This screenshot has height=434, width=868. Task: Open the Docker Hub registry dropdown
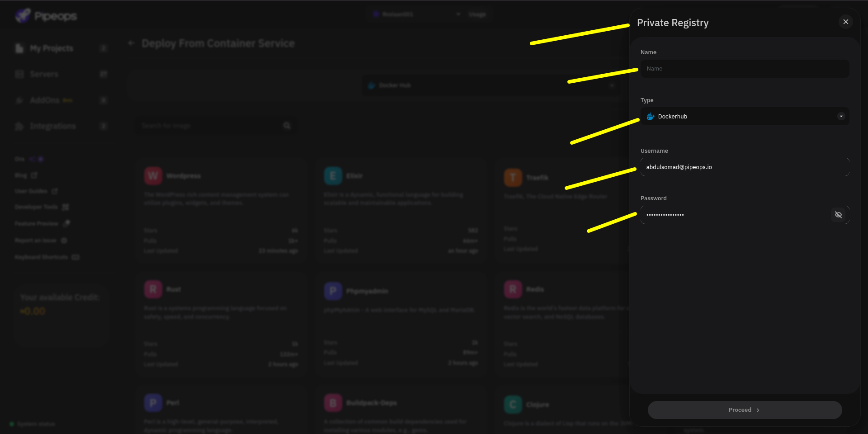click(491, 85)
